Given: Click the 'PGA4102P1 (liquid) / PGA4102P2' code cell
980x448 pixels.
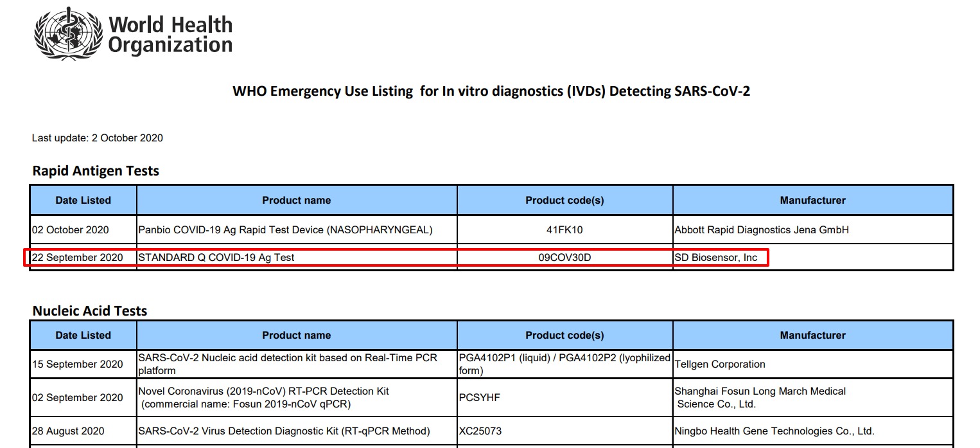Looking at the screenshot, I should pos(565,364).
